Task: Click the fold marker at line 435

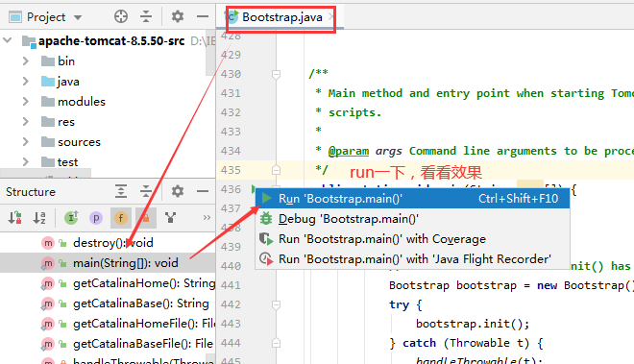Action: (276, 170)
